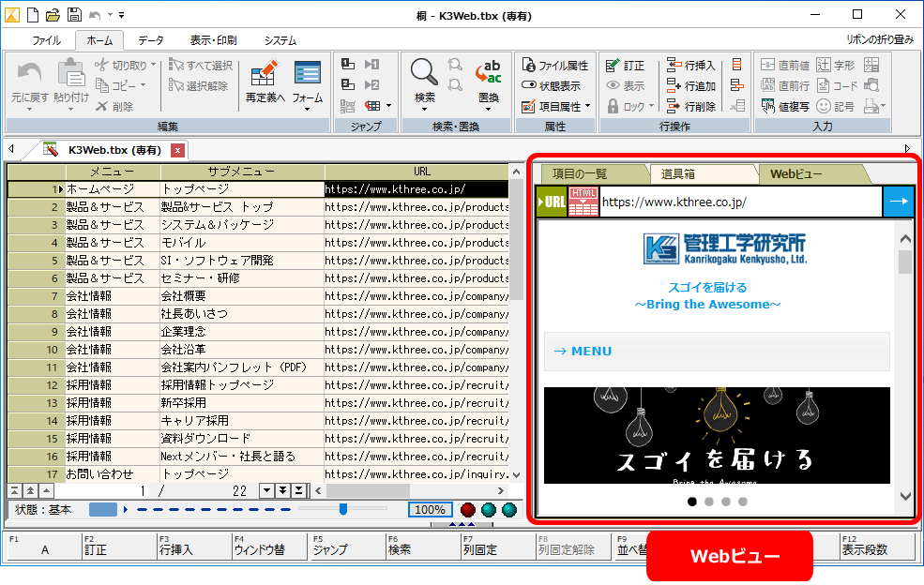Switch to the 項目の一覧 tab
Image resolution: width=924 pixels, height=585 pixels.
[x=580, y=173]
